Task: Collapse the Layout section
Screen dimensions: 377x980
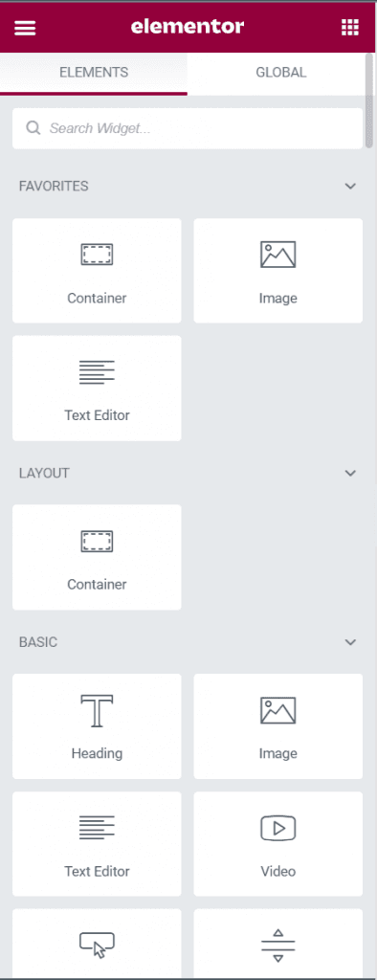Action: tap(350, 473)
